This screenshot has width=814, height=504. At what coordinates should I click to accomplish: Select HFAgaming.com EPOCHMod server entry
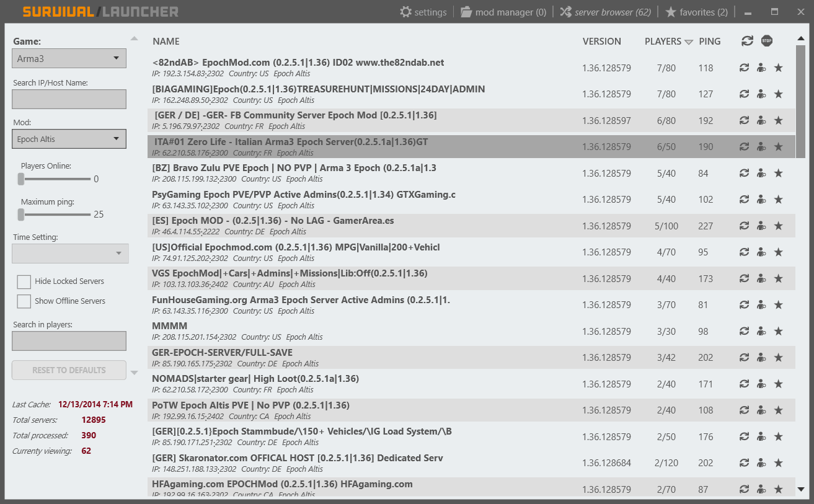click(x=471, y=487)
